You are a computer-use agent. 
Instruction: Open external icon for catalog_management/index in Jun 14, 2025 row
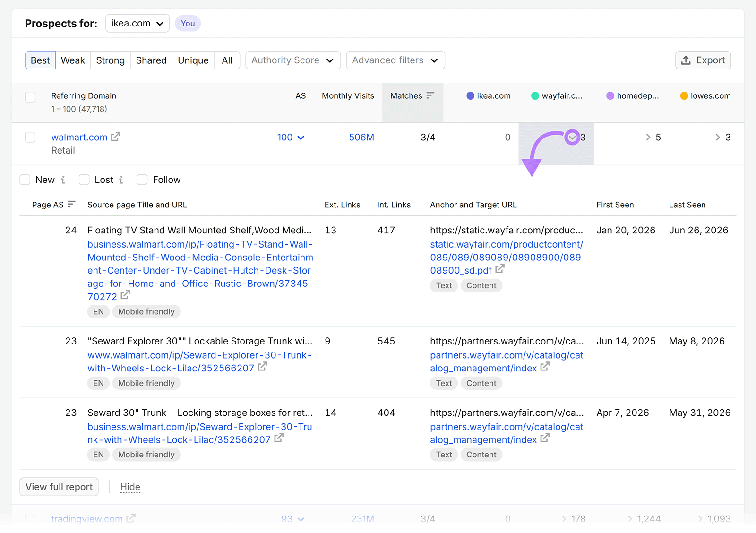click(545, 366)
